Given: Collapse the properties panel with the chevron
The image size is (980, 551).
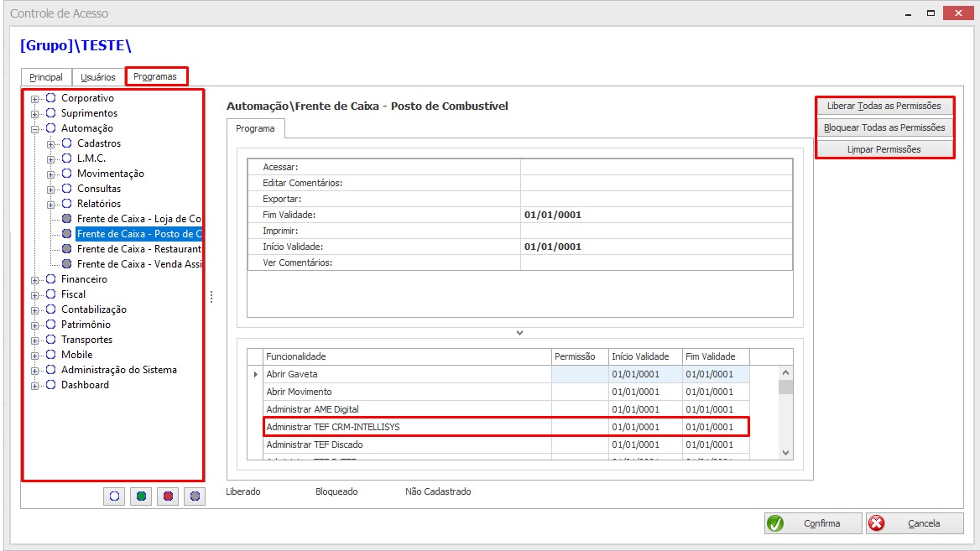Looking at the screenshot, I should pyautogui.click(x=519, y=333).
